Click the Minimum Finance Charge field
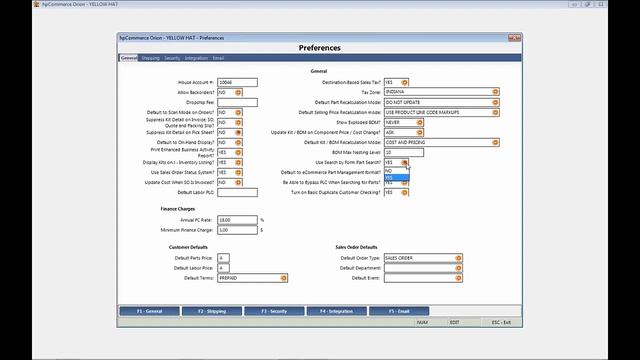The image size is (640, 360). click(237, 230)
